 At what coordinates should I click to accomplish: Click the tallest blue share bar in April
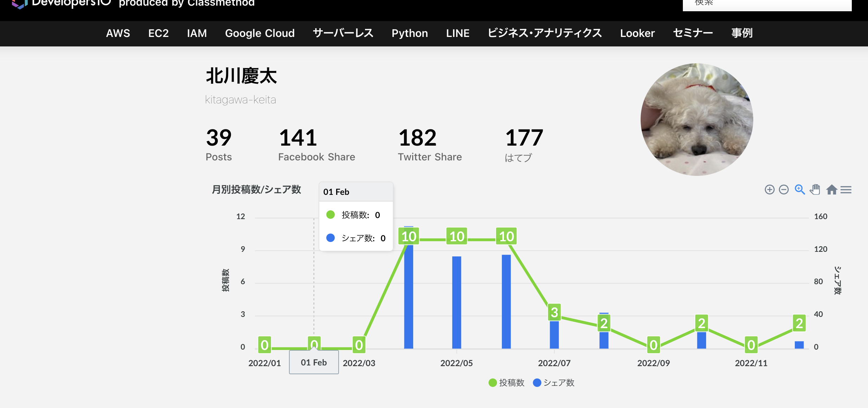pos(408,287)
